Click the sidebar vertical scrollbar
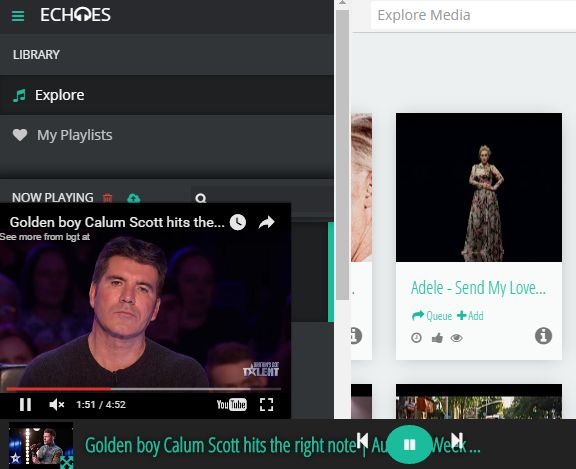The width and height of the screenshot is (576, 469). click(342, 154)
